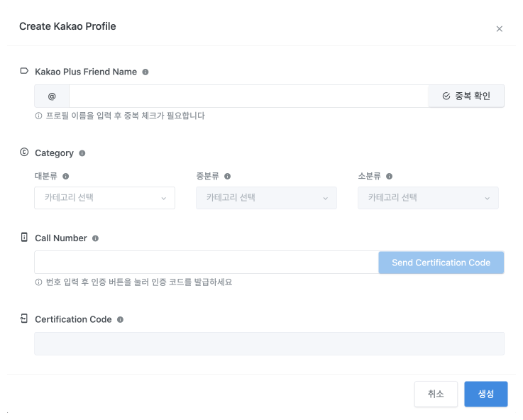Image resolution: width=523 pixels, height=420 pixels.
Task: Click the info icon next to Category
Action: click(82, 153)
